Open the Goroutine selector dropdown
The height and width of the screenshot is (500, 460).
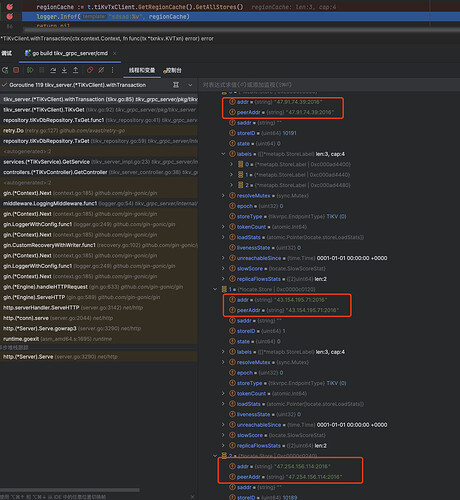tap(190, 85)
